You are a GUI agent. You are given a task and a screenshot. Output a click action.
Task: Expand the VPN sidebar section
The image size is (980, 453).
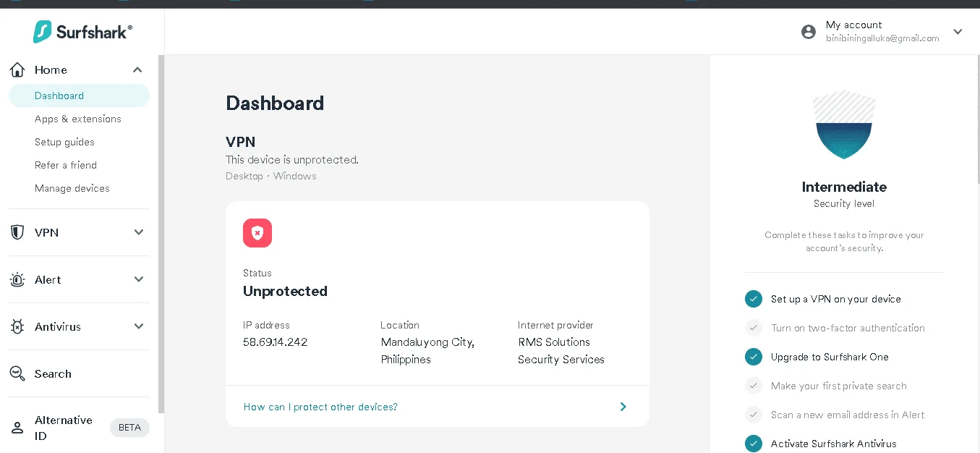tap(139, 232)
